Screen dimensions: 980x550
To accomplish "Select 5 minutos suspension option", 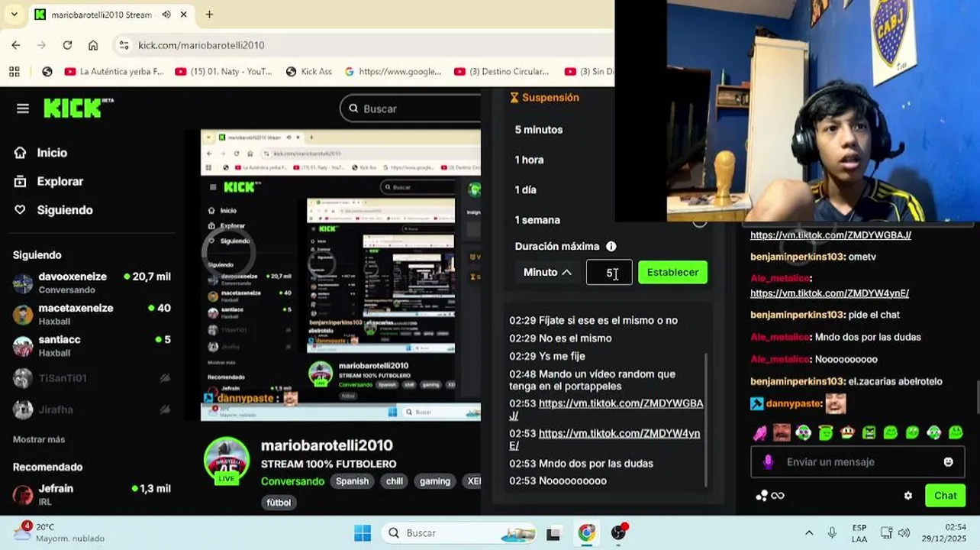I will click(539, 130).
